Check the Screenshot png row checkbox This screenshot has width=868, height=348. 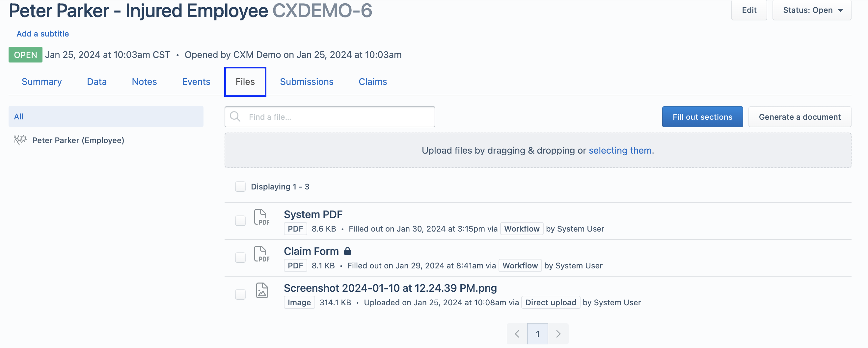coord(240,294)
